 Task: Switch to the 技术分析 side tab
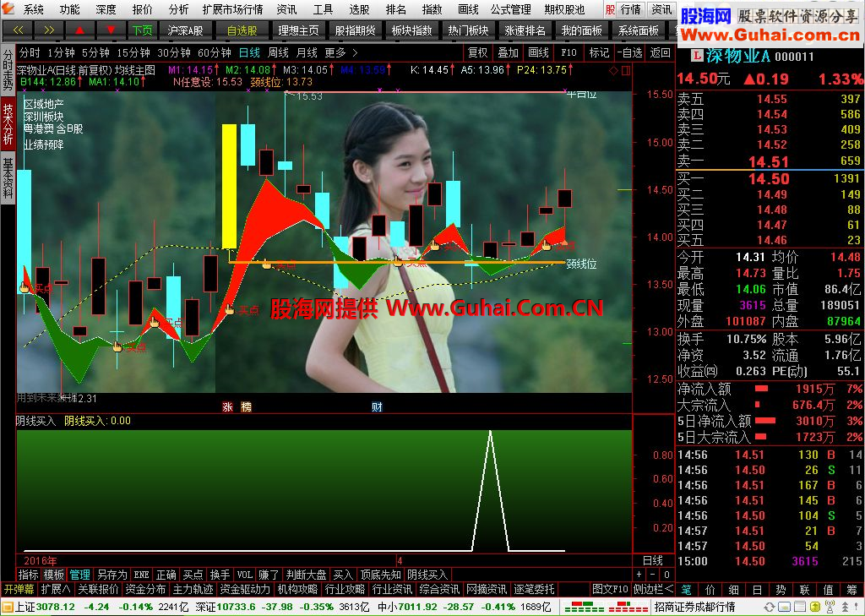[x=8, y=124]
